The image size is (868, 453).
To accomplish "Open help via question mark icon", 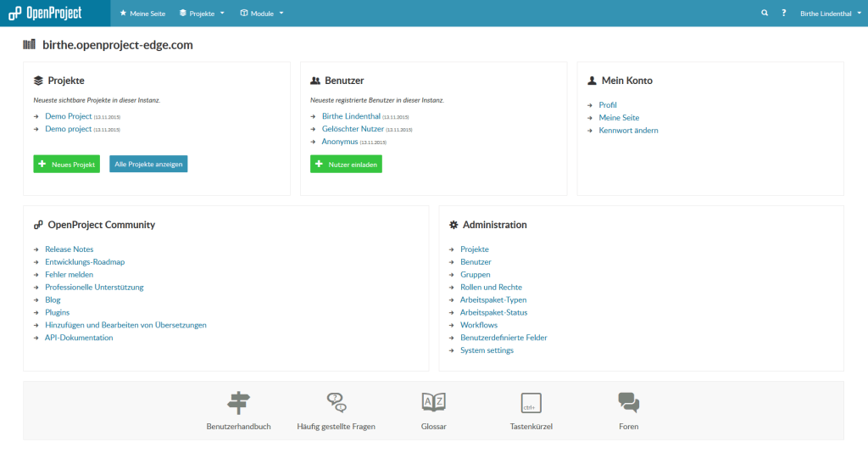I will coord(784,13).
